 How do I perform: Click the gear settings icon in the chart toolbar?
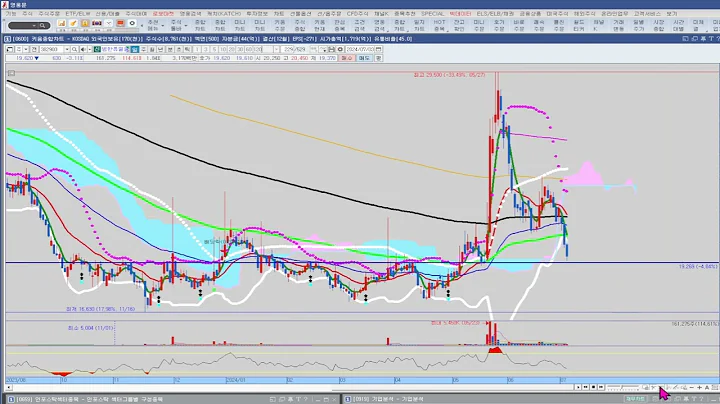[x=340, y=49]
